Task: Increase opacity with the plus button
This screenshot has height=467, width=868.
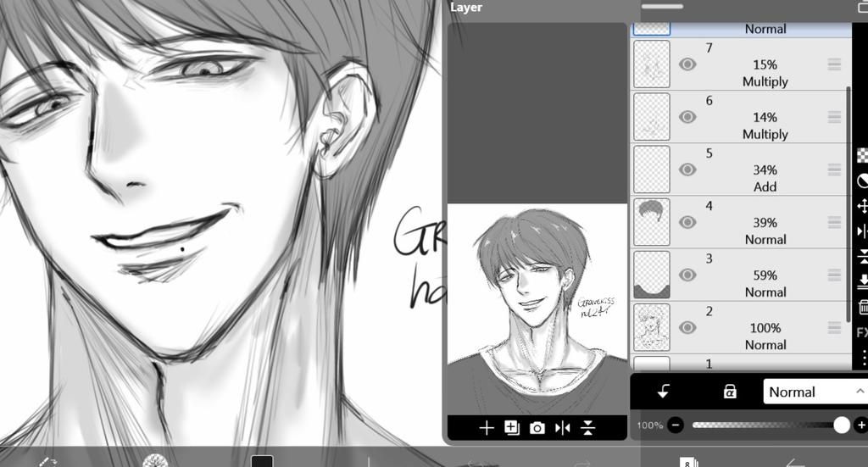Action: (861, 425)
